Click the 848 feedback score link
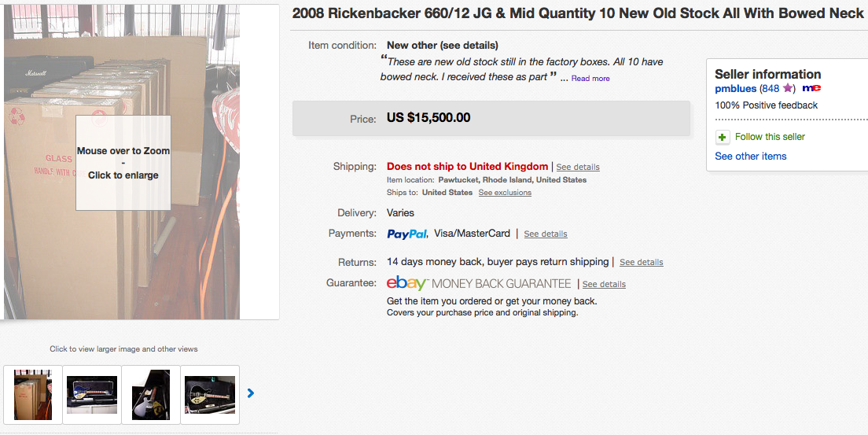 (x=771, y=89)
